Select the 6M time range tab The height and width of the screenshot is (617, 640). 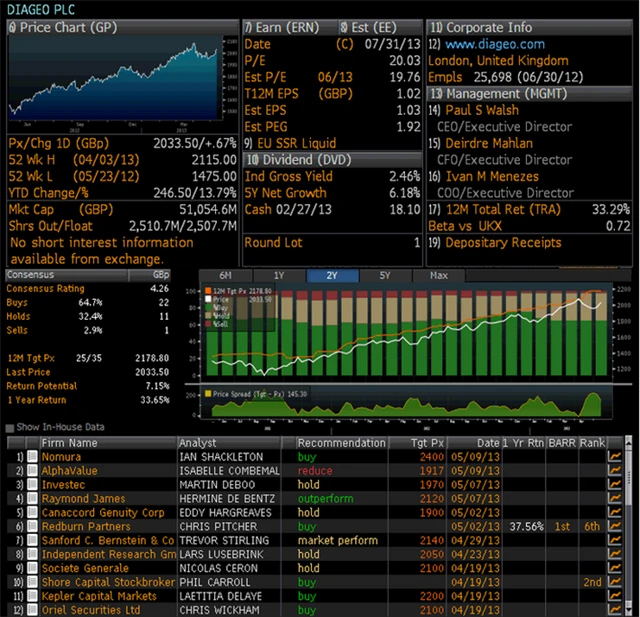pos(226,275)
